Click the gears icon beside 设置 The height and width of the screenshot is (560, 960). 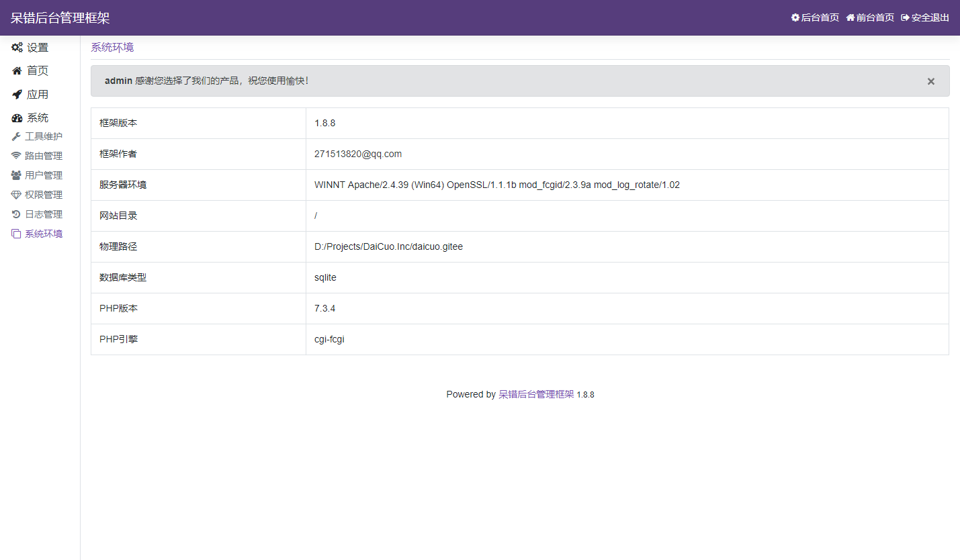[x=17, y=48]
